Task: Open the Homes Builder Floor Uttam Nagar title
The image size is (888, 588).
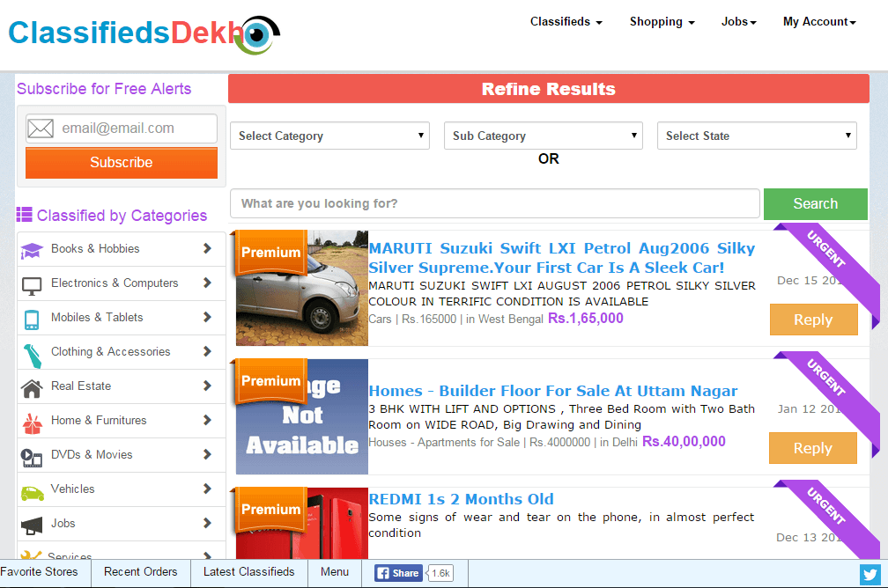Action: point(552,391)
